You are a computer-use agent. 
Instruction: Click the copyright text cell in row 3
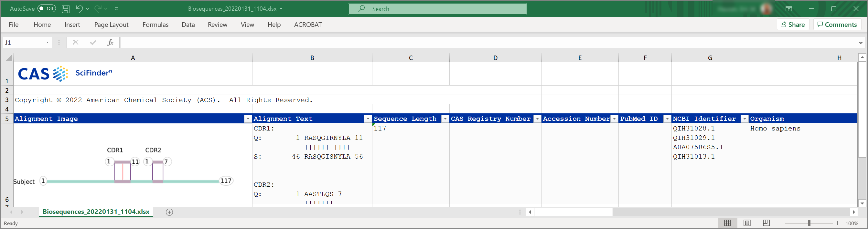[x=164, y=100]
